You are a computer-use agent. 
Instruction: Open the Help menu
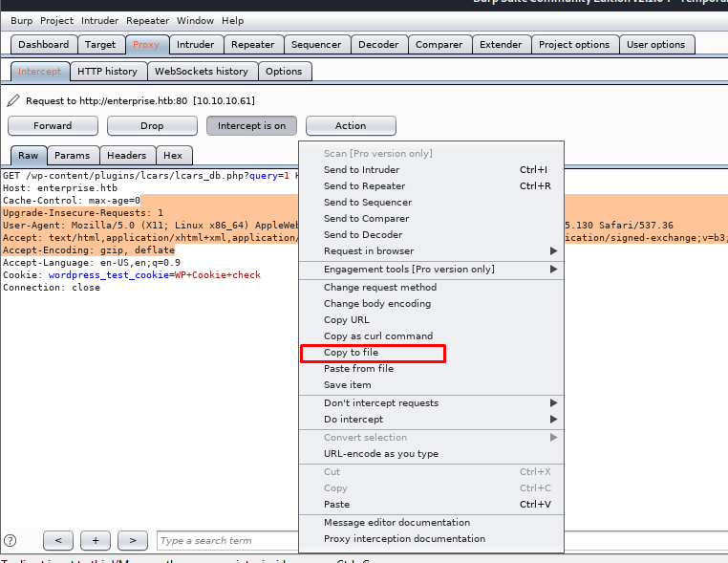(232, 21)
